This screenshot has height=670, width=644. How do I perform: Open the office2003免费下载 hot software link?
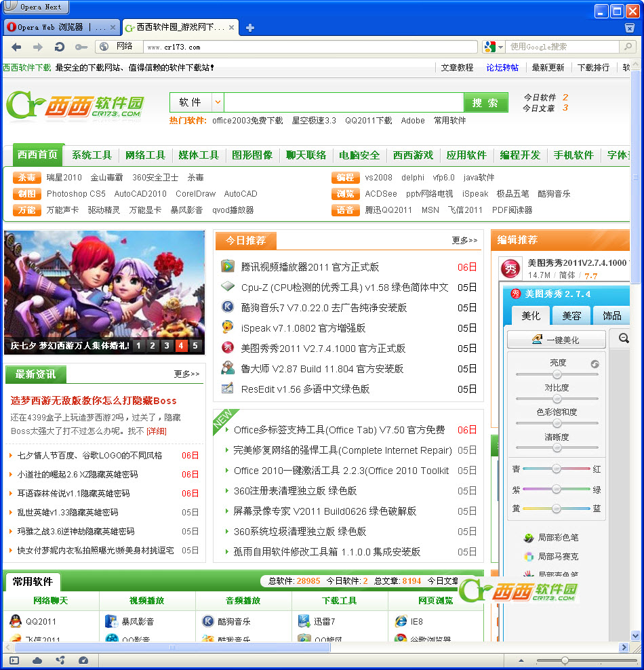247,121
